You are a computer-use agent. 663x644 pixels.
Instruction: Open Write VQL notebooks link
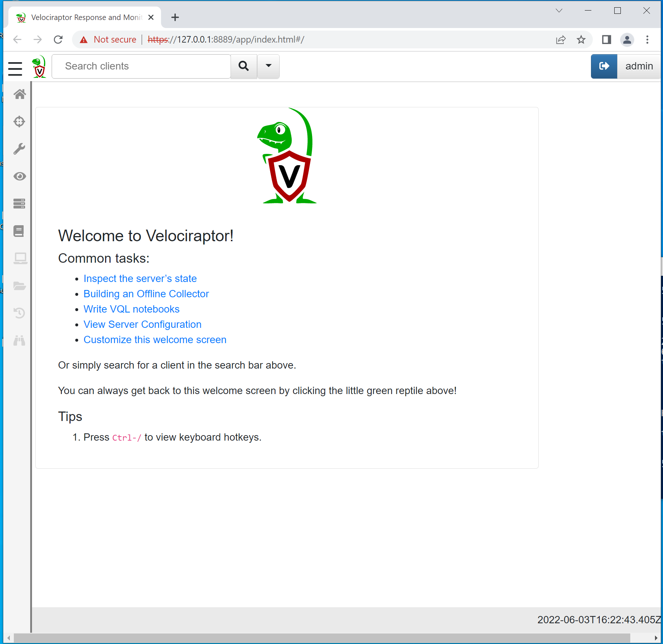(132, 309)
